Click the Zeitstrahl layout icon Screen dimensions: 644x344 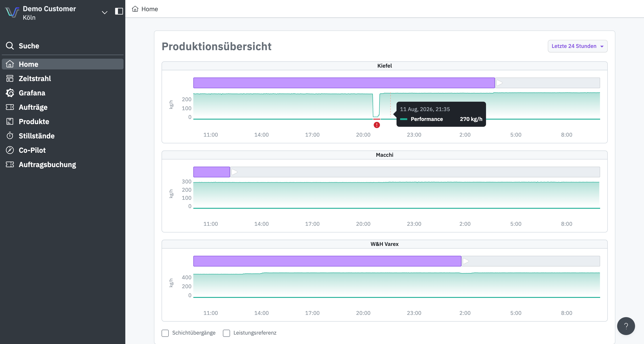[10, 79]
